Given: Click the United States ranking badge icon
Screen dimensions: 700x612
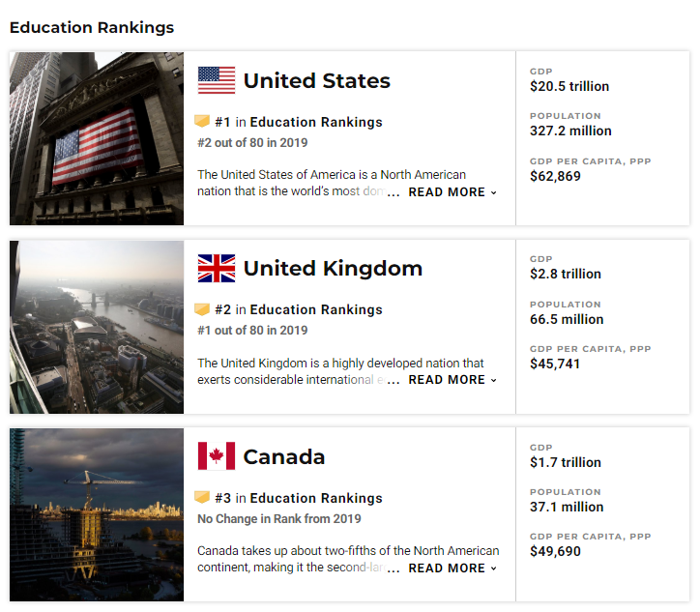Looking at the screenshot, I should coord(202,122).
